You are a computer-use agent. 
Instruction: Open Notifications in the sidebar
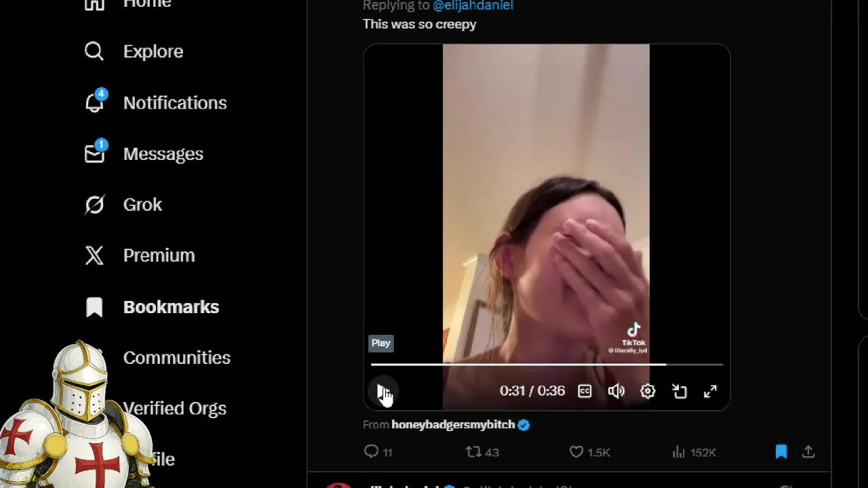156,103
